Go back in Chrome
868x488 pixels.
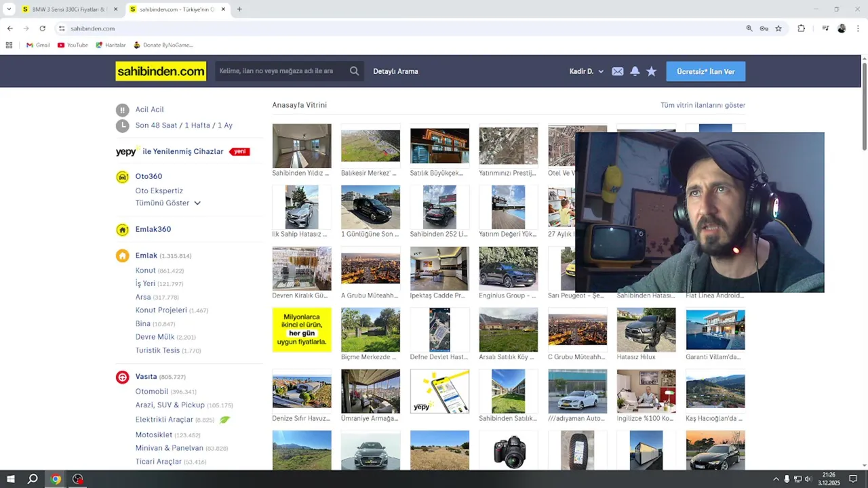click(x=9, y=28)
